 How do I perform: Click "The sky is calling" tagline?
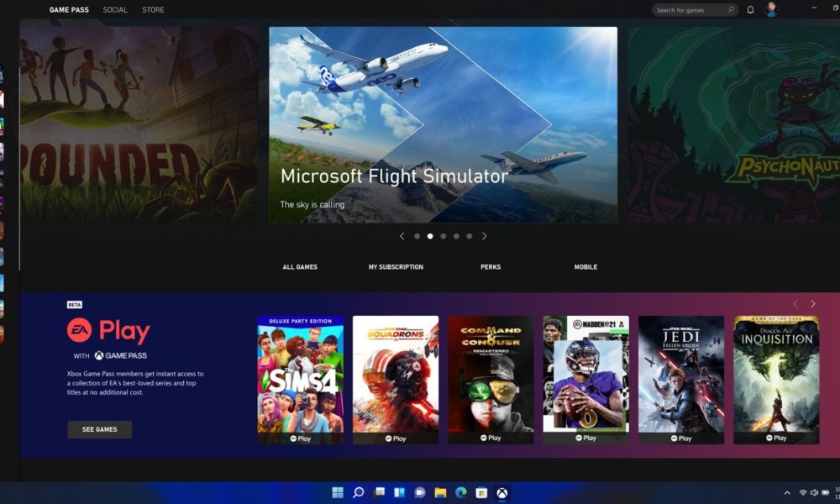(x=312, y=205)
